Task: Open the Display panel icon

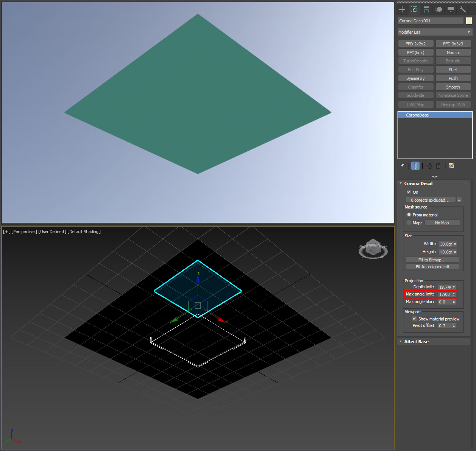Action: [451, 9]
